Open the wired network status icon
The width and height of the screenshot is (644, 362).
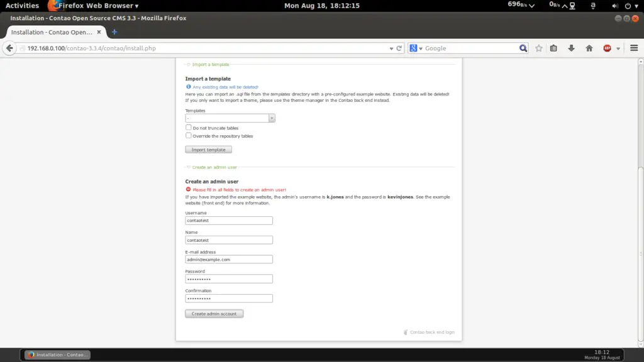tap(572, 6)
